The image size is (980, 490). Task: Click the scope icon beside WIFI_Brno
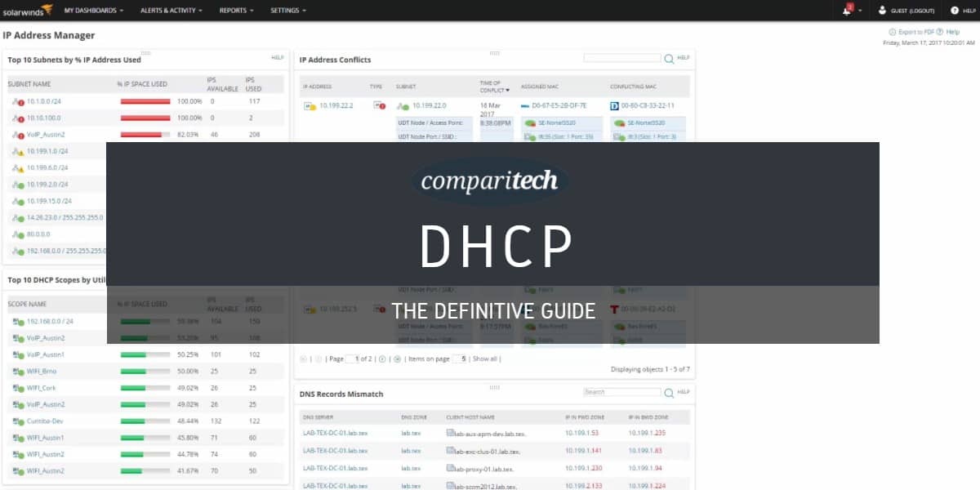point(18,371)
